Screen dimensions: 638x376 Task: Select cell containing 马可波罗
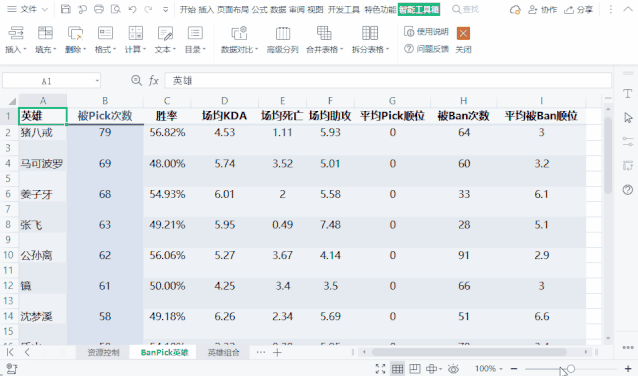(42, 164)
